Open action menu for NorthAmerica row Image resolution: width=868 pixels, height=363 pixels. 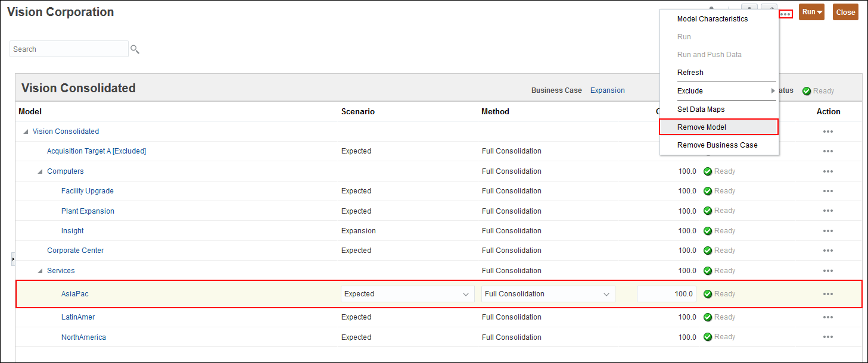tap(827, 337)
